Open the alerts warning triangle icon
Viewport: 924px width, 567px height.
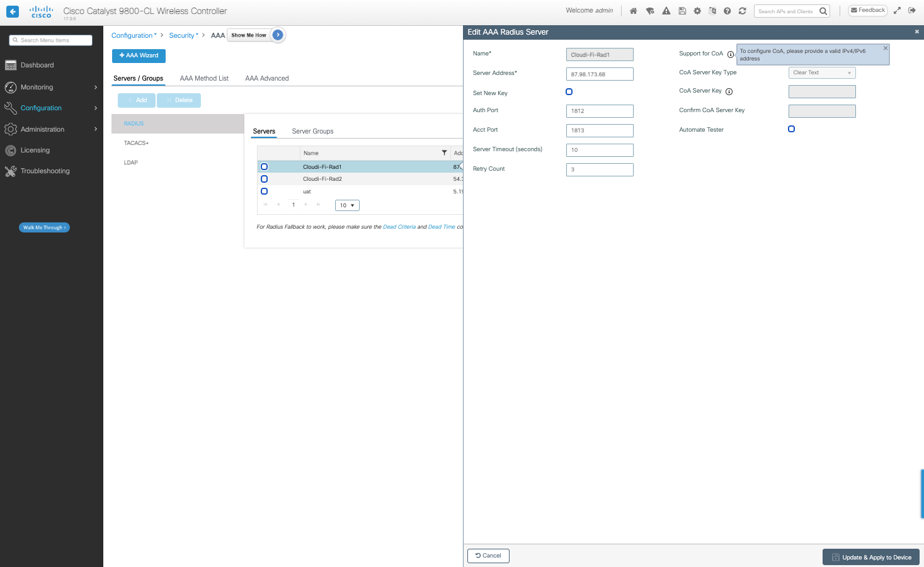click(x=666, y=11)
